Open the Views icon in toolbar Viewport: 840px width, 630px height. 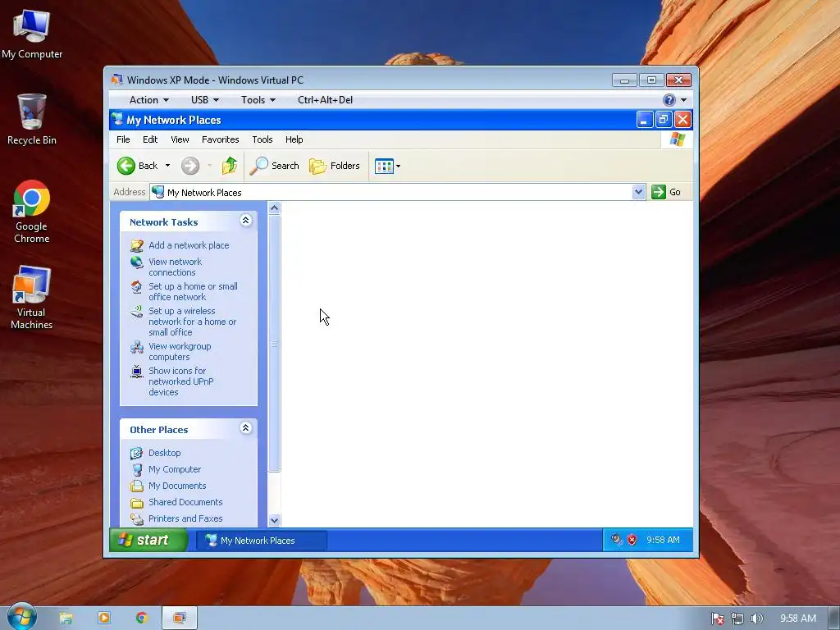pyautogui.click(x=384, y=166)
